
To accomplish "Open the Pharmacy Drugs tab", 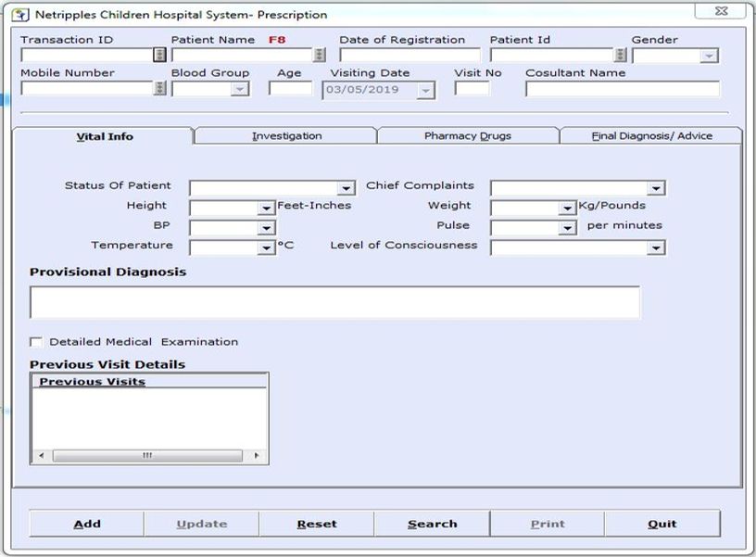I will tap(468, 136).
